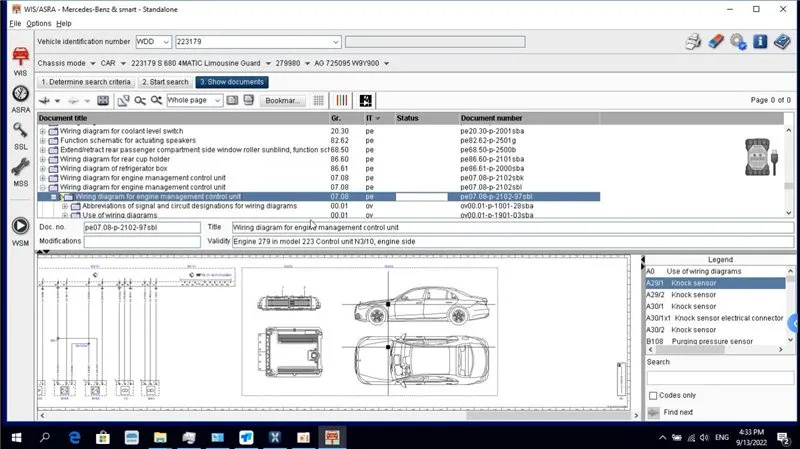
Task: Expand Function schematic for actuating speakers
Action: click(43, 140)
